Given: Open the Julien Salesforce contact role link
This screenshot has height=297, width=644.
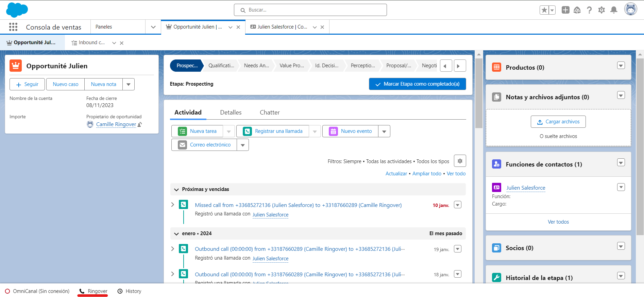Looking at the screenshot, I should (526, 188).
